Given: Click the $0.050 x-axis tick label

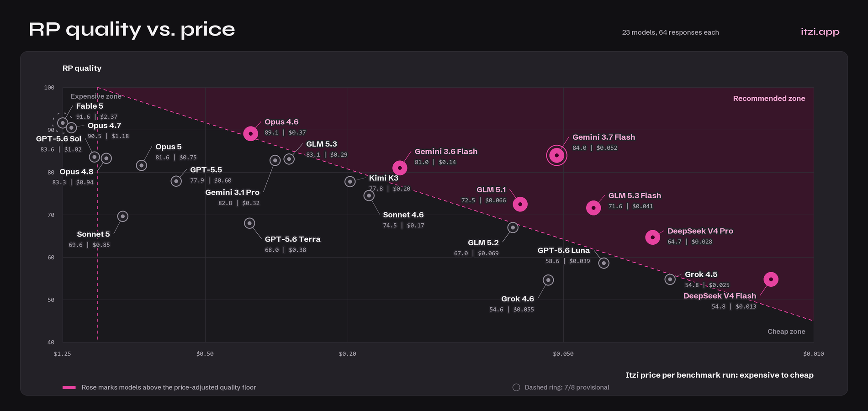Looking at the screenshot, I should click(563, 353).
